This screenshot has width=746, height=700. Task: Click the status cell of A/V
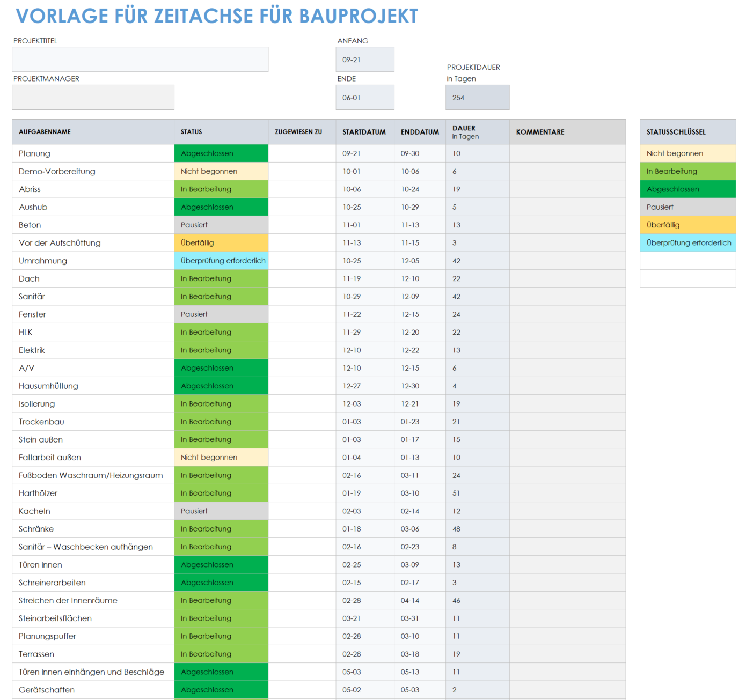pos(221,368)
